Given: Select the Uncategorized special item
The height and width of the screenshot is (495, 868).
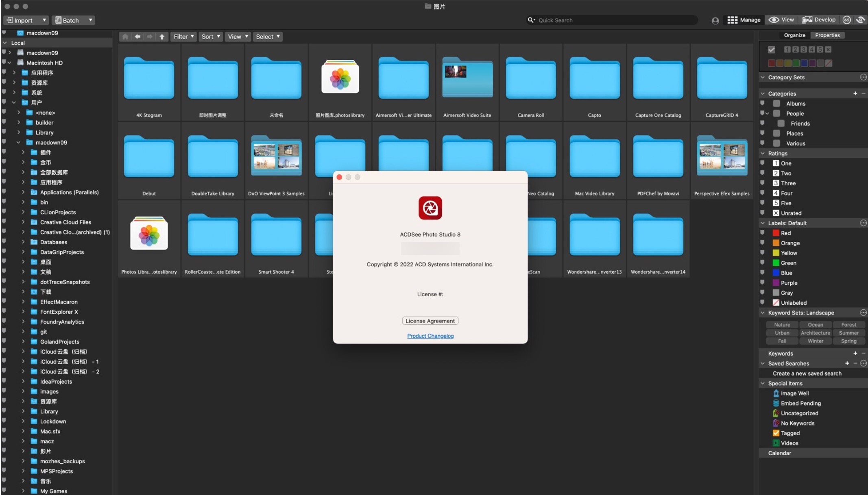Looking at the screenshot, I should (x=796, y=413).
